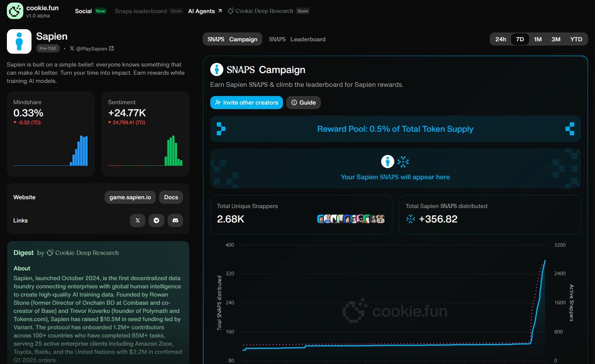
Task: Open Sapien's Telegram link icon
Action: pyautogui.click(x=156, y=220)
